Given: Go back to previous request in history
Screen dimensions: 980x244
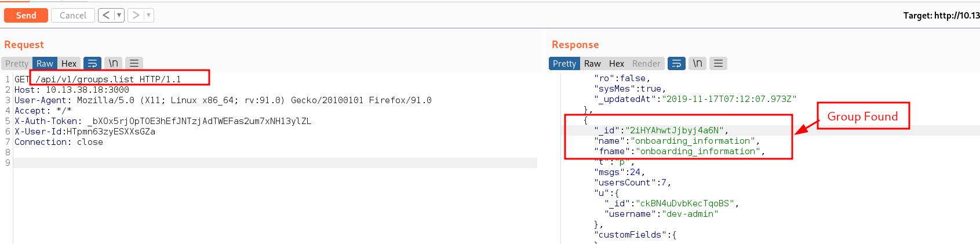Looking at the screenshot, I should [x=106, y=15].
